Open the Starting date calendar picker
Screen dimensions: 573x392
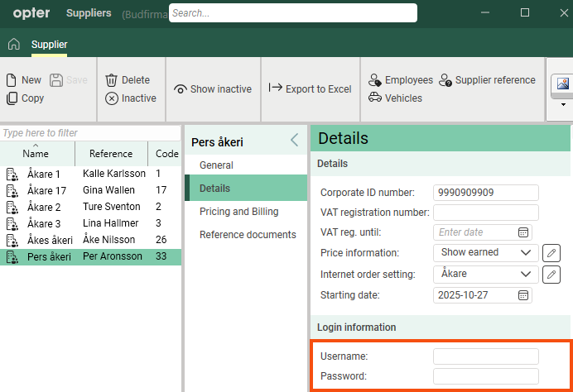523,295
